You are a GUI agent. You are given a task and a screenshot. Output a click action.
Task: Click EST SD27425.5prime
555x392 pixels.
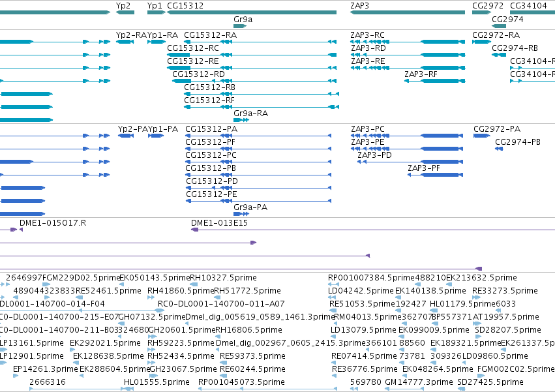pos(490,382)
